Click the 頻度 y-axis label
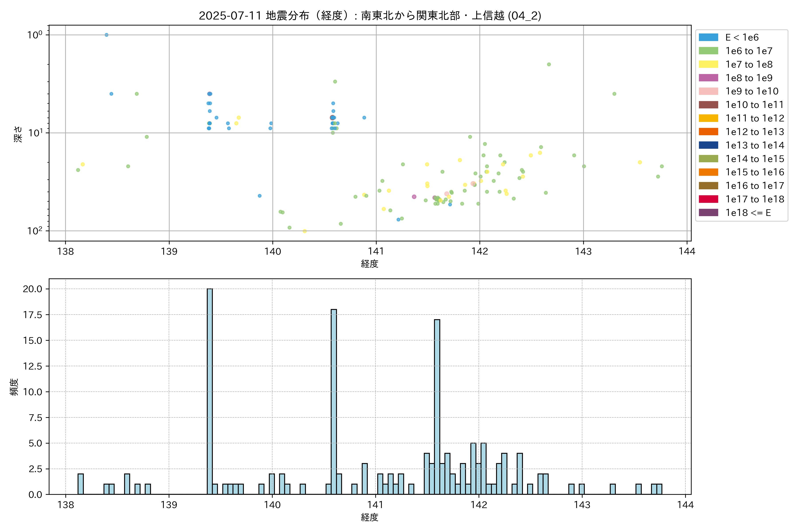The width and height of the screenshot is (798, 532). 14,387
